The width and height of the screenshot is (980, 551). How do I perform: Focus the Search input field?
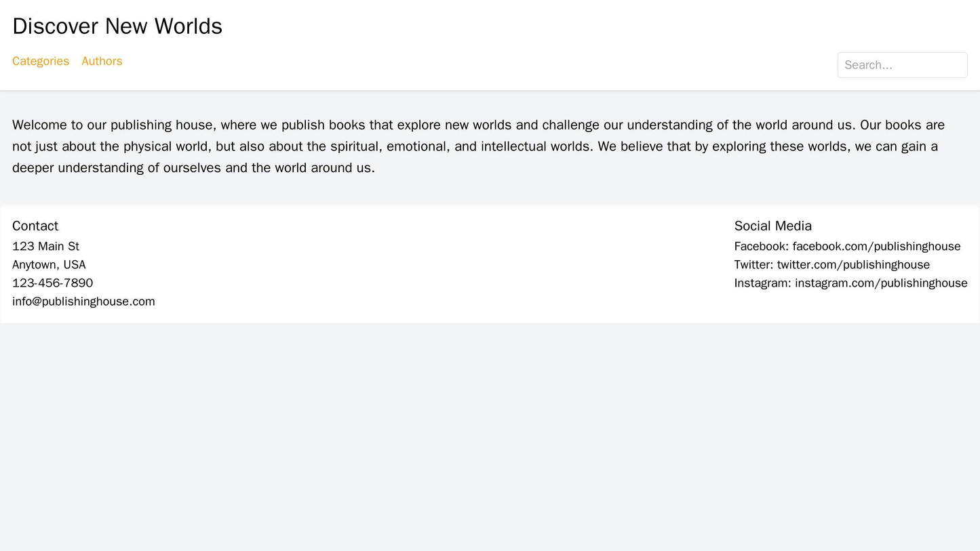coord(902,65)
